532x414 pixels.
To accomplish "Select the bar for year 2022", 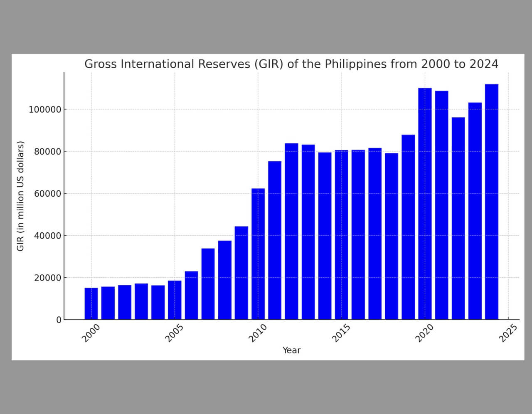I will click(458, 219).
